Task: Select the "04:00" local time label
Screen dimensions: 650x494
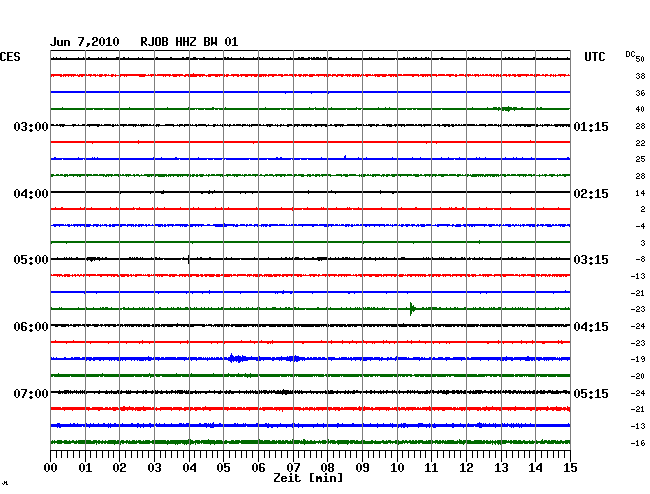Action: click(x=31, y=194)
